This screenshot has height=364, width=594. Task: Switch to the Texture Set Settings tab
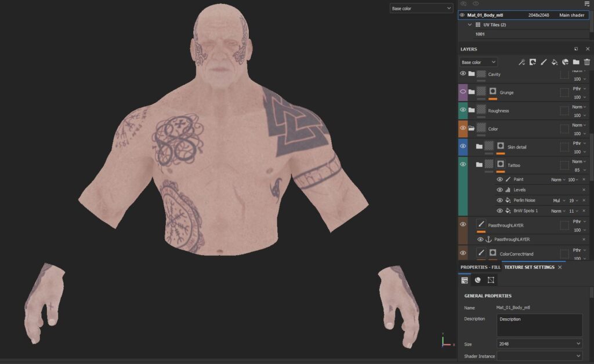tap(531, 267)
